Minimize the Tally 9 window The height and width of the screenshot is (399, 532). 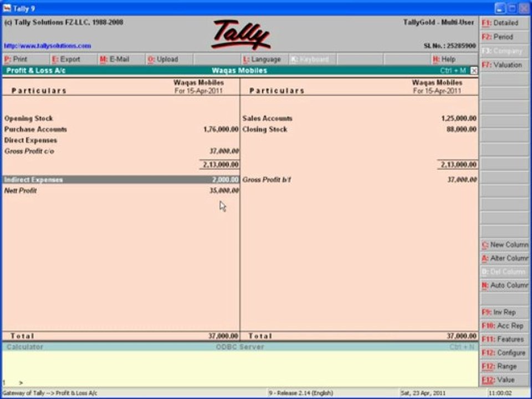[x=499, y=8]
